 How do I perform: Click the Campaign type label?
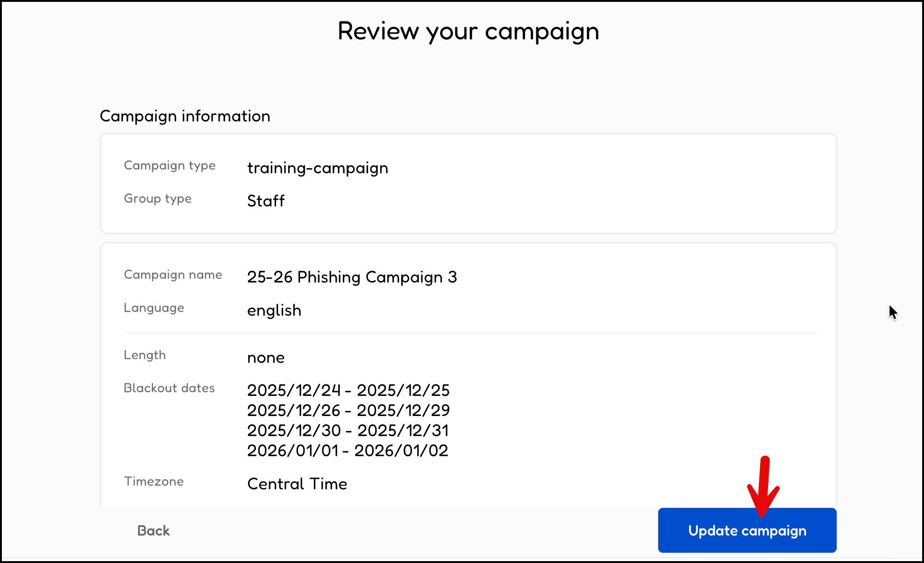(x=170, y=166)
